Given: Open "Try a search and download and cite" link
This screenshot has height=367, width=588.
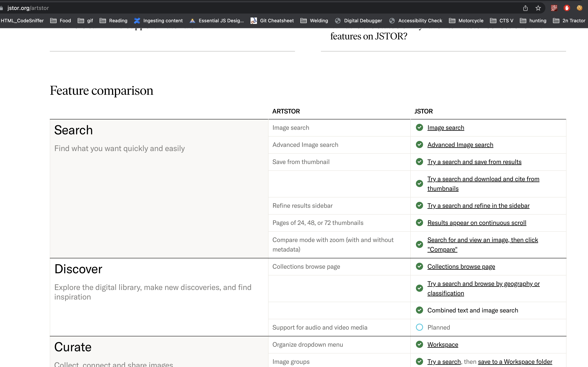Looking at the screenshot, I should pos(483,184).
